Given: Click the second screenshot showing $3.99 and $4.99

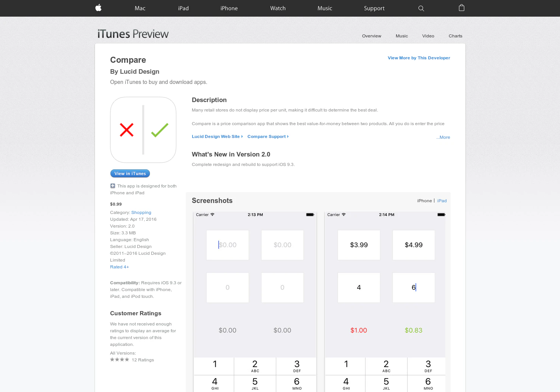Looking at the screenshot, I should 385,302.
